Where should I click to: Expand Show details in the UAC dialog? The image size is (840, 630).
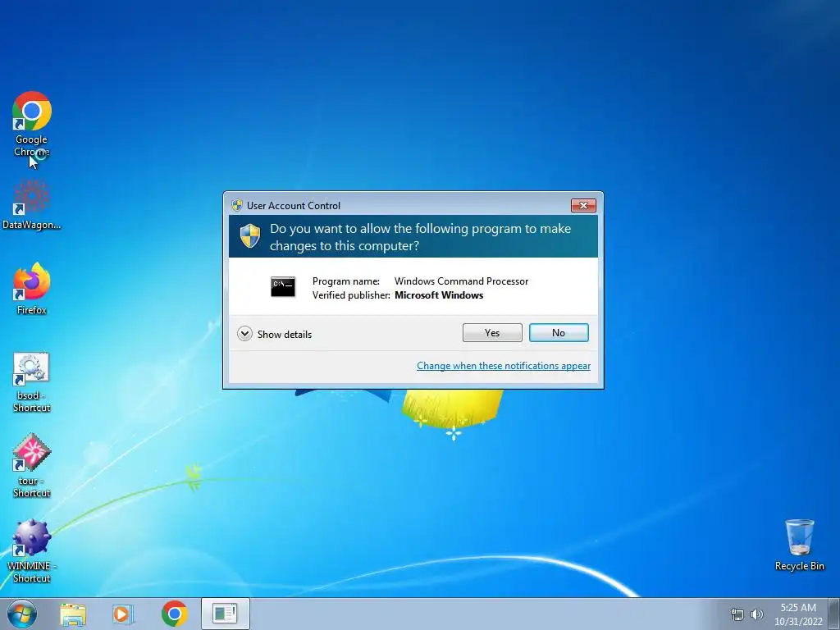click(x=274, y=335)
